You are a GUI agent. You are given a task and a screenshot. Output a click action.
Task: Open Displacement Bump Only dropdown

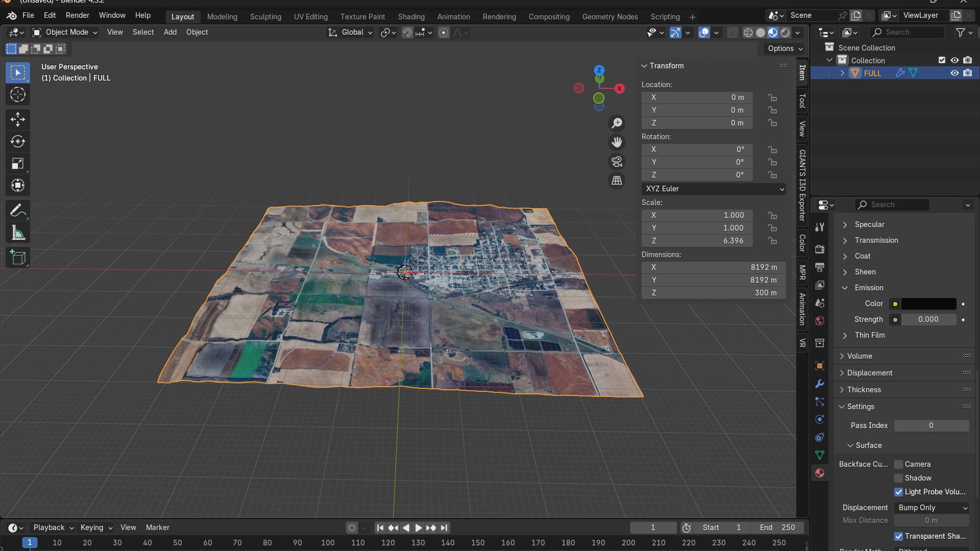pyautogui.click(x=932, y=508)
